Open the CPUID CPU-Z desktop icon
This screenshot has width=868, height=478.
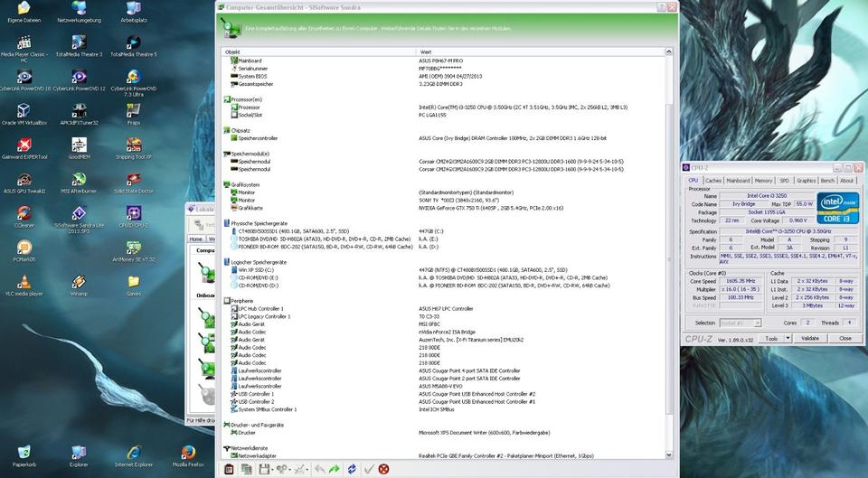coord(134,213)
